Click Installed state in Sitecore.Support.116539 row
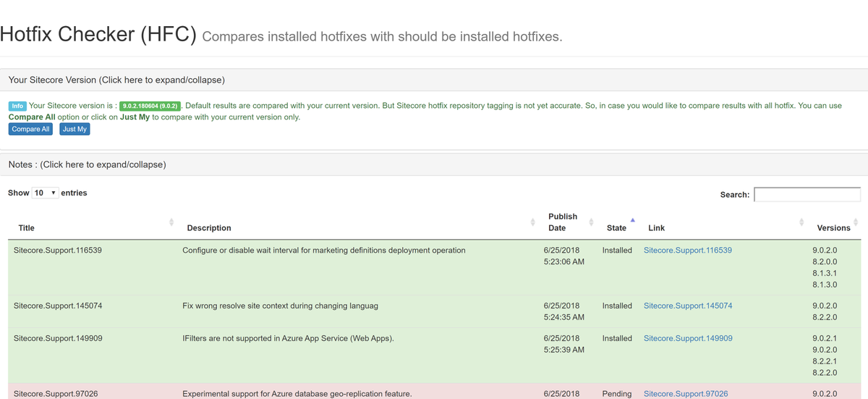This screenshot has width=868, height=399. click(x=617, y=251)
